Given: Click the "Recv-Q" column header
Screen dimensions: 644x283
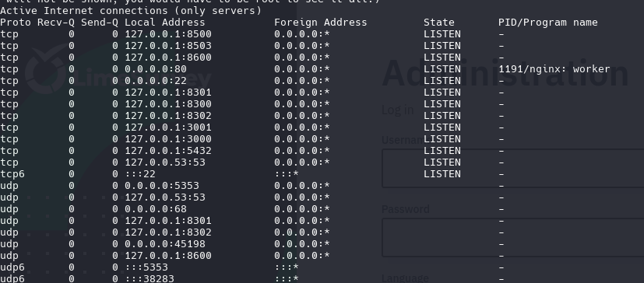Looking at the screenshot, I should (56, 22).
